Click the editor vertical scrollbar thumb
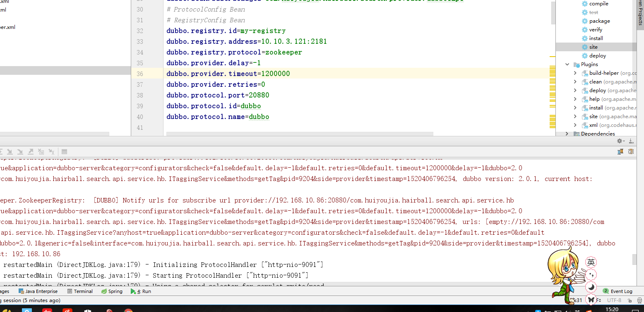Viewport: 644px width, 312px height. 553,12
